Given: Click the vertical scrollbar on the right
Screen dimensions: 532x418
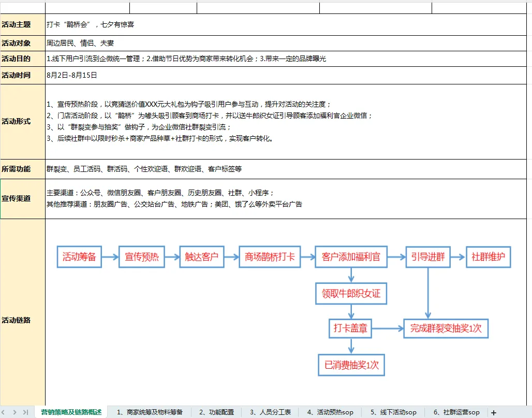Looking at the screenshot, I should pos(529,207).
